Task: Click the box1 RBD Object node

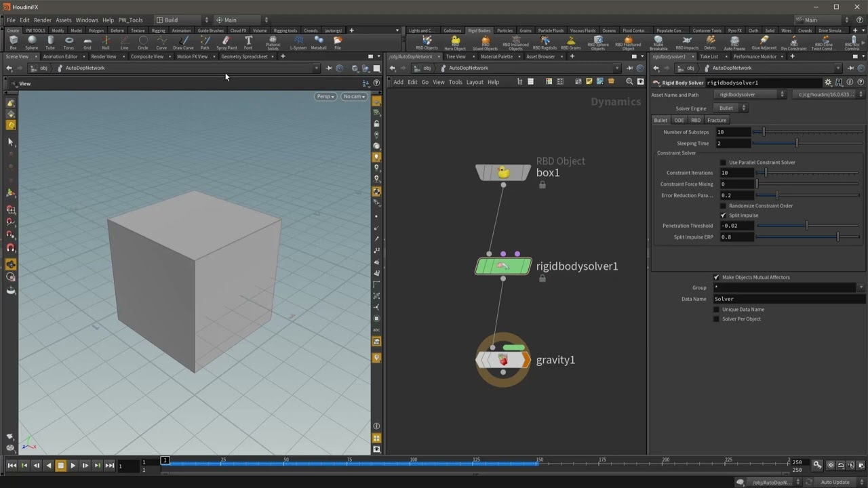Action: [503, 173]
